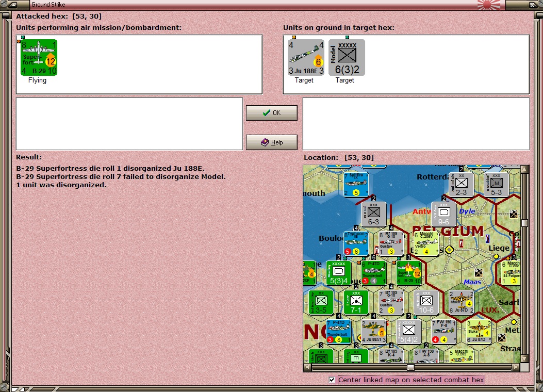This screenshot has width=543, height=392.
Task: Click the map horizontal scrollbar right arrow
Action: tap(516, 367)
